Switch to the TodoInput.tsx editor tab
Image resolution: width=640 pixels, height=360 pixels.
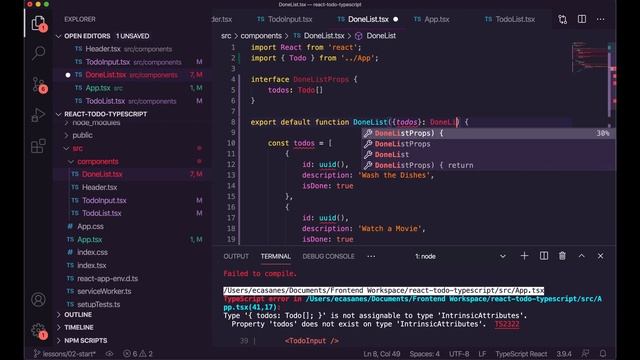coord(285,19)
